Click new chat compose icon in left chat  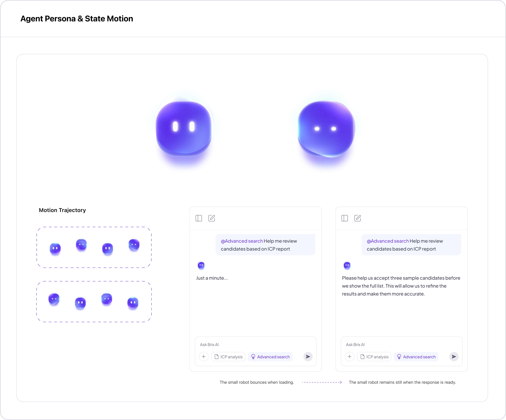click(212, 218)
